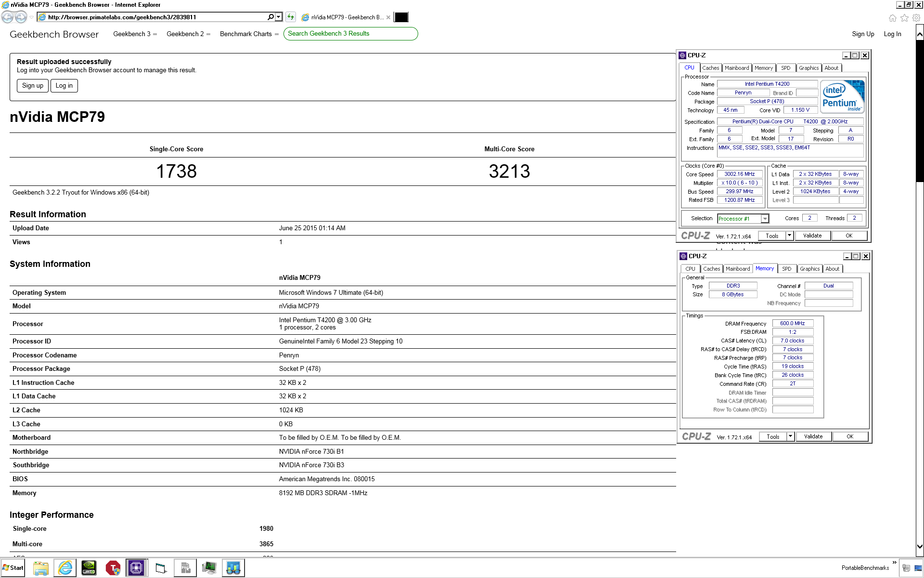Open the Windows Start button
Image resolution: width=924 pixels, height=578 pixels.
(13, 568)
